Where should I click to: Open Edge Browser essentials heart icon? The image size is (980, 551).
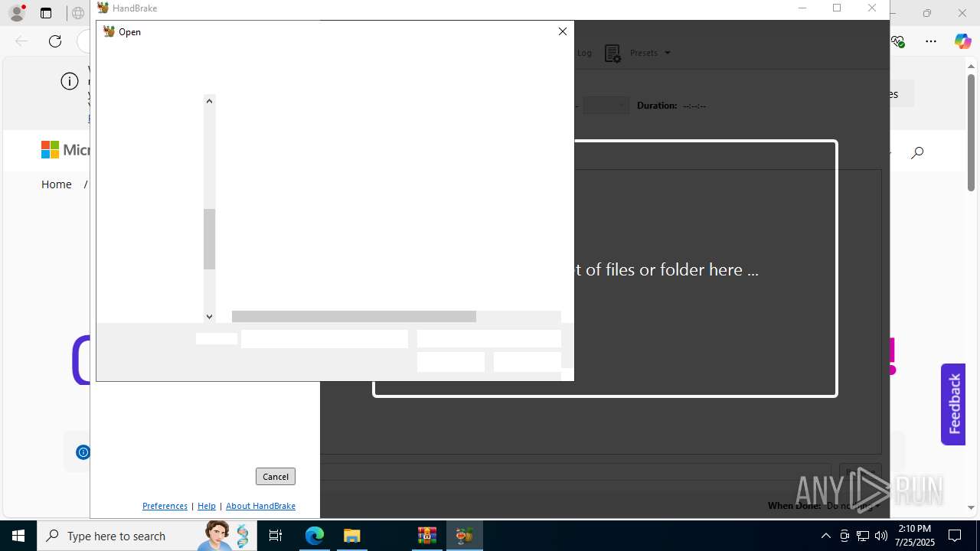(x=898, y=41)
